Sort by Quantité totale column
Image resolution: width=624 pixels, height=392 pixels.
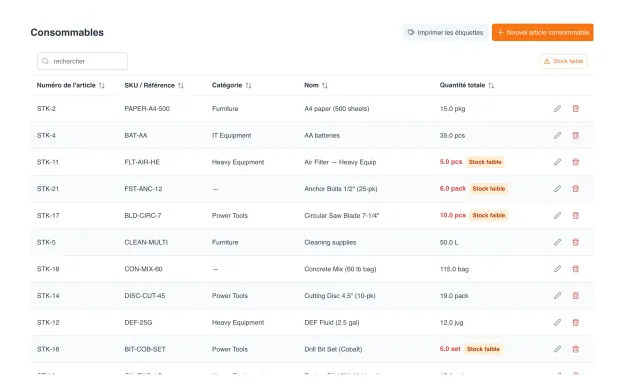point(491,86)
